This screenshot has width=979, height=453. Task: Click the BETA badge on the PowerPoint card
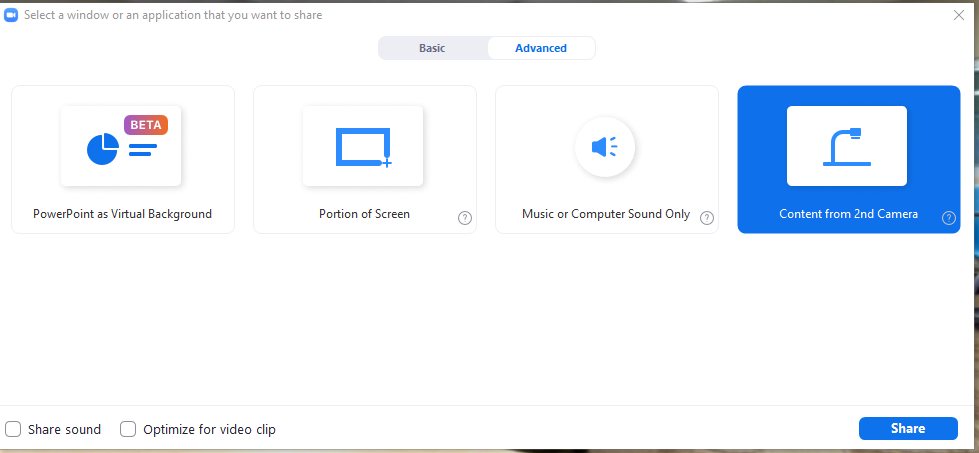[146, 125]
